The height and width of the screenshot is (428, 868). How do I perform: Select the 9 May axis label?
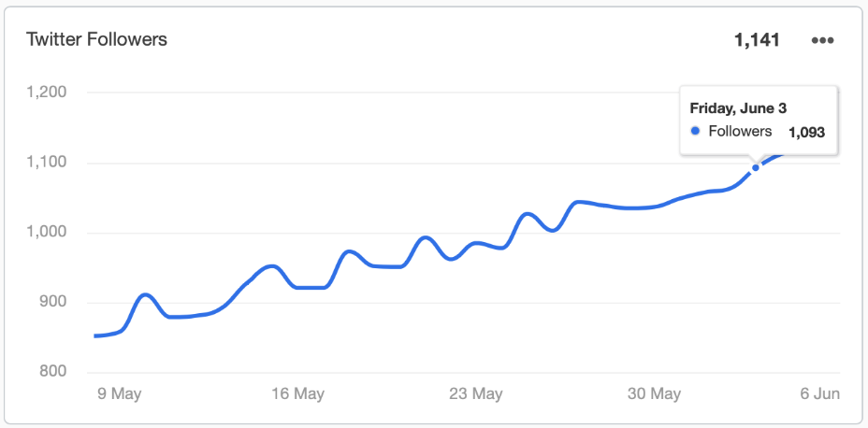(x=120, y=393)
